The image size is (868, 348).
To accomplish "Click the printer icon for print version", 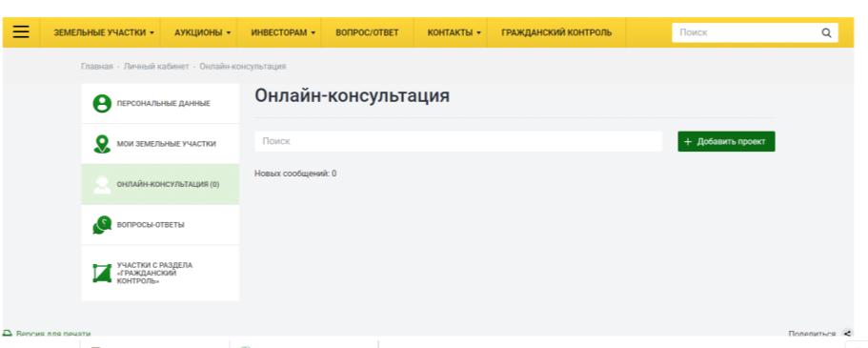I will point(8,334).
